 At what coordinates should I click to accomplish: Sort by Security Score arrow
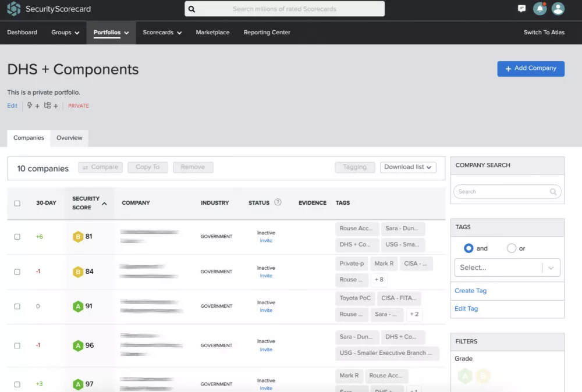click(x=104, y=203)
